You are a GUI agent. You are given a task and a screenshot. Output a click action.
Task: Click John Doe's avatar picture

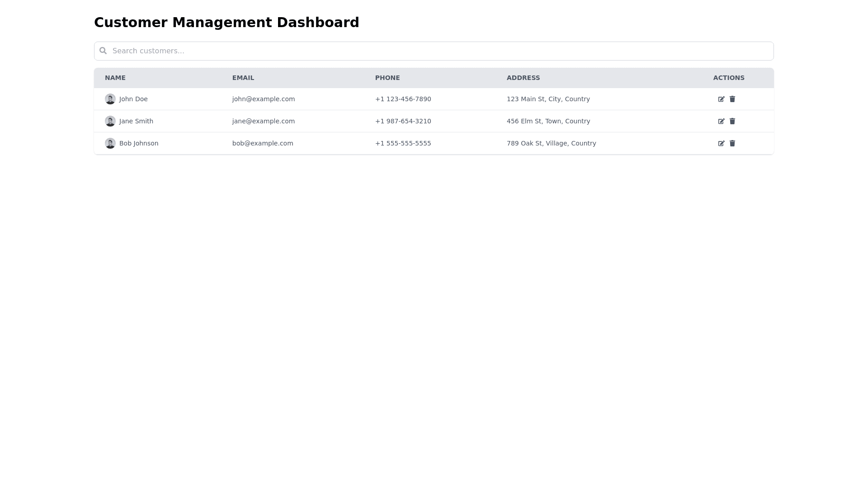point(110,99)
